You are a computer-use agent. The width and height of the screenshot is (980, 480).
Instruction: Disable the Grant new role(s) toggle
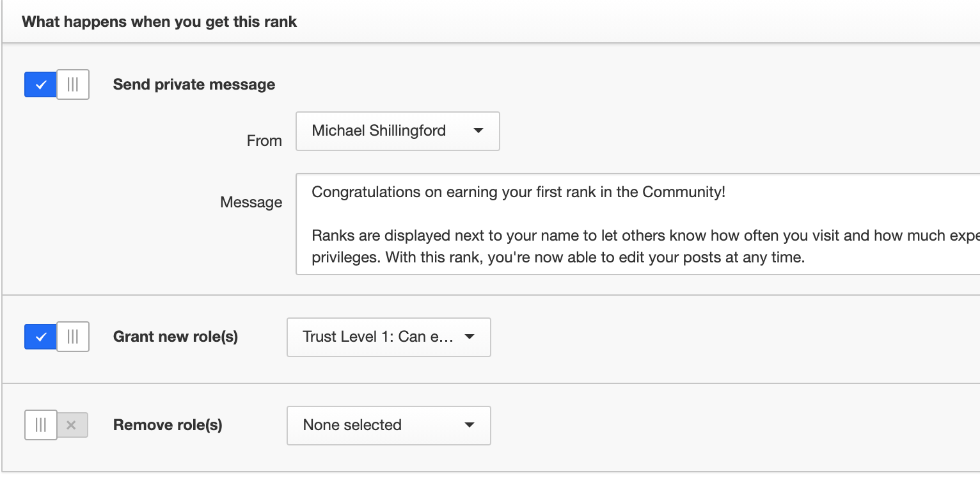tap(56, 337)
